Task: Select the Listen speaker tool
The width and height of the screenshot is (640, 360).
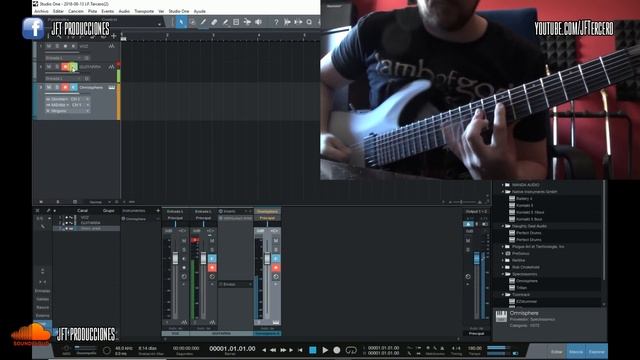Action: point(258,22)
